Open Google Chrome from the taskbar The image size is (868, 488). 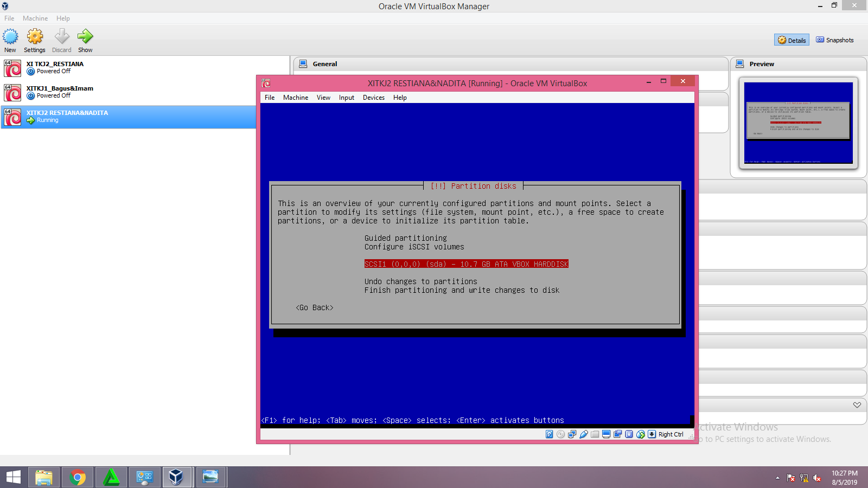pyautogui.click(x=78, y=477)
